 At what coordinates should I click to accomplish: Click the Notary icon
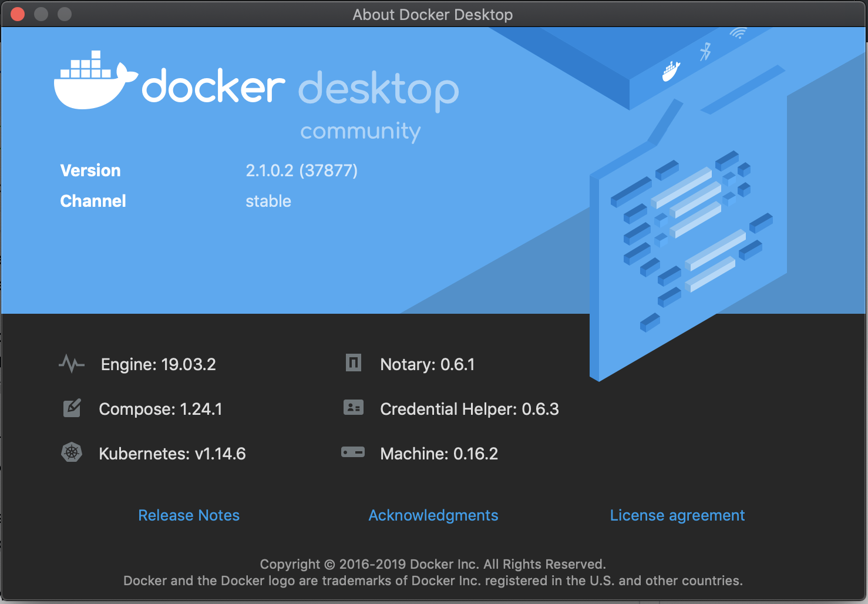(352, 364)
